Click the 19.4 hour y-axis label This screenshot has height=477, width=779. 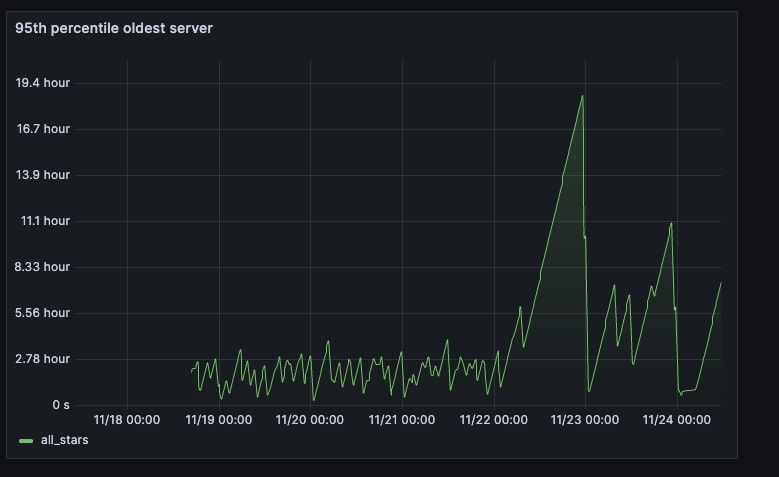[43, 83]
